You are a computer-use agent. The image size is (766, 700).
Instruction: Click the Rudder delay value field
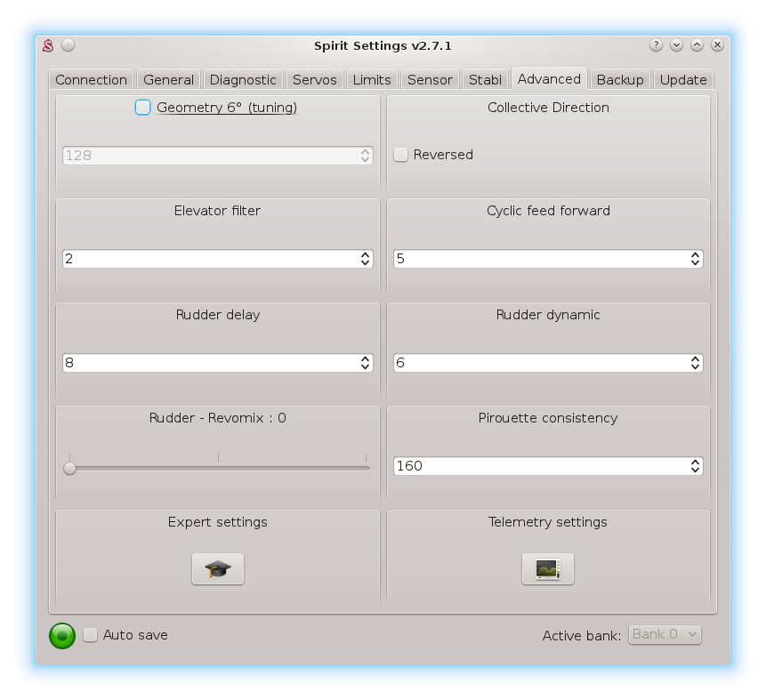(209, 363)
